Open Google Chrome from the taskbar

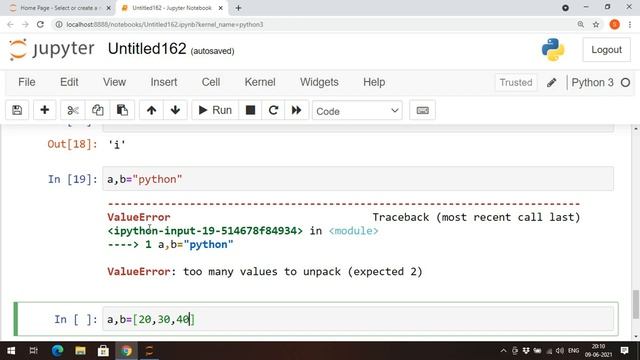pyautogui.click(x=126, y=351)
